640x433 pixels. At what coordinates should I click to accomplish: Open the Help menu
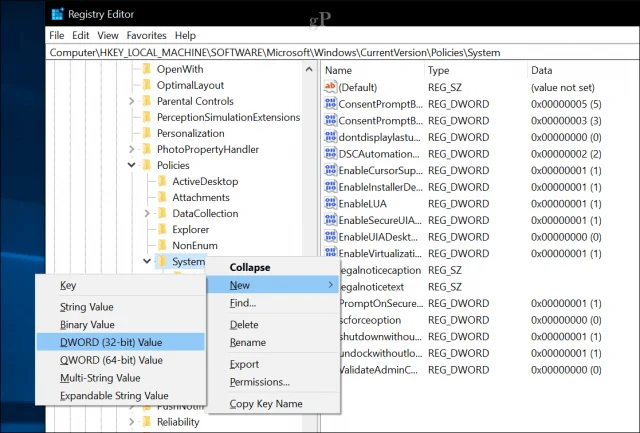(185, 36)
